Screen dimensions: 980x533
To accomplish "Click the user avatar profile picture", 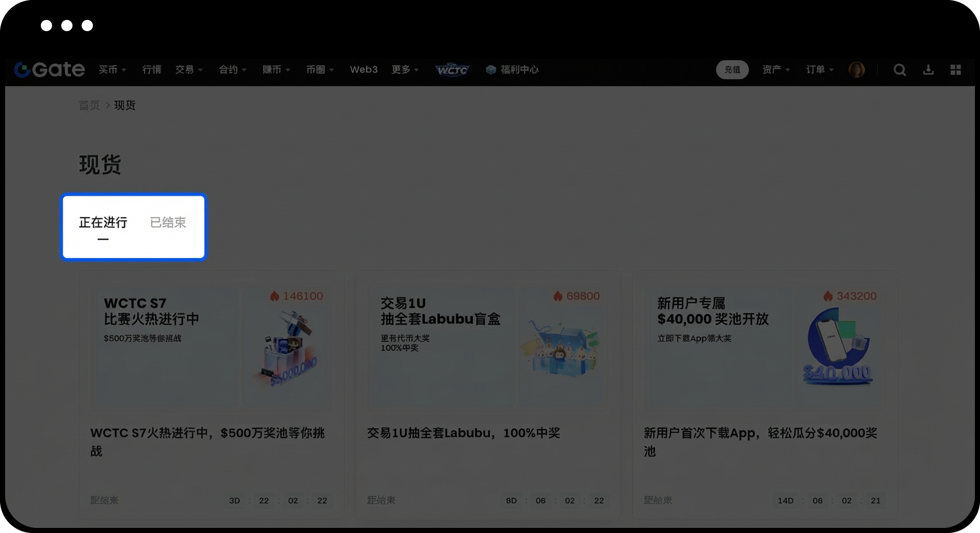I will (x=857, y=69).
